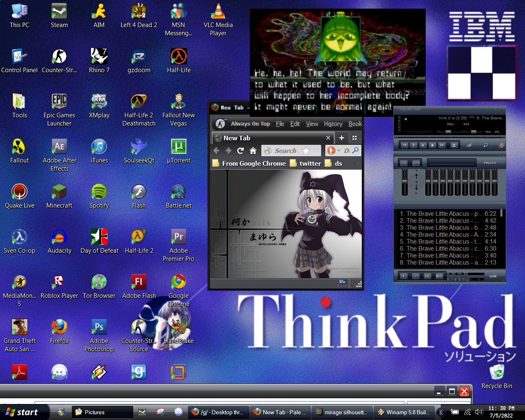525x420 pixels.
Task: Switch to Pictures taskbar window
Action: click(x=103, y=412)
